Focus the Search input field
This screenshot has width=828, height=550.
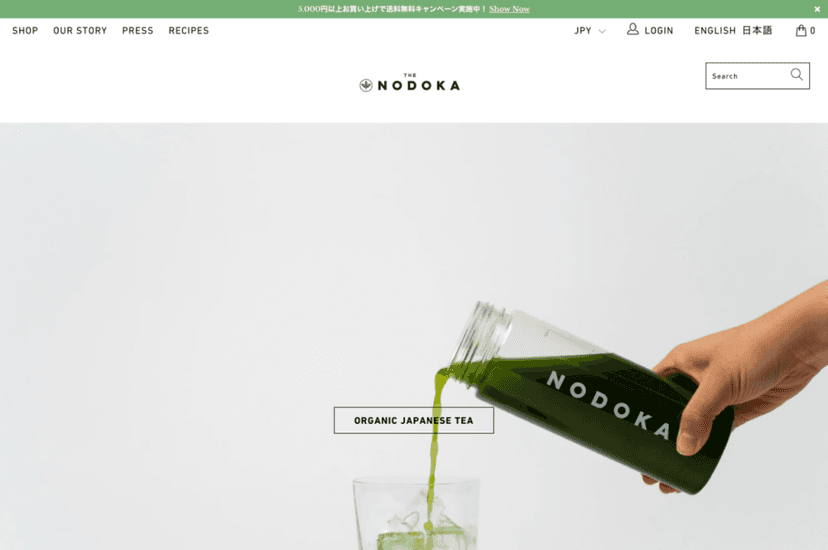tap(747, 76)
